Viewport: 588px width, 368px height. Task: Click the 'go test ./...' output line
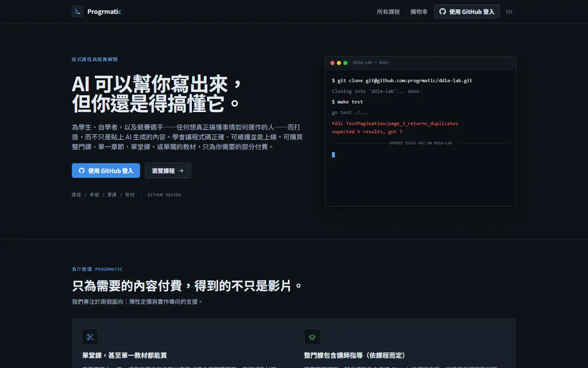[x=350, y=112]
